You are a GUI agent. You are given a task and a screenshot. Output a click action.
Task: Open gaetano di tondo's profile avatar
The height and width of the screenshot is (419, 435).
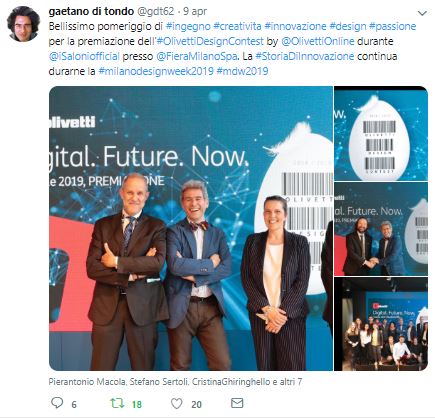(x=23, y=24)
